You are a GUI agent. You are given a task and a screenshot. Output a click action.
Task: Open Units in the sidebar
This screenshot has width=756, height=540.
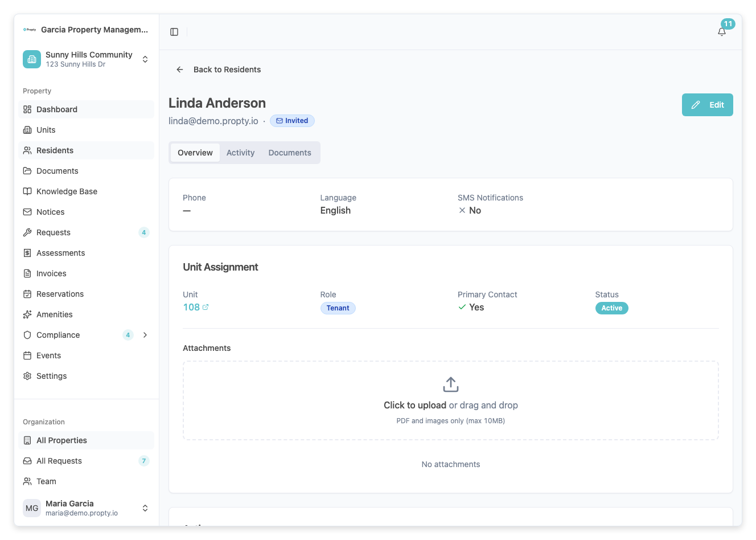point(87,130)
